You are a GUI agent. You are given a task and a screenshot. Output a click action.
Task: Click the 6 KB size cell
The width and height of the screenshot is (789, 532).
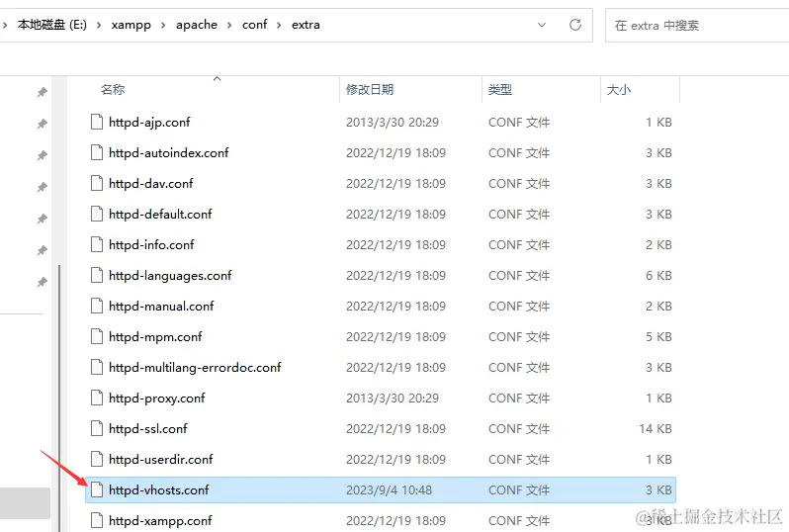[658, 275]
